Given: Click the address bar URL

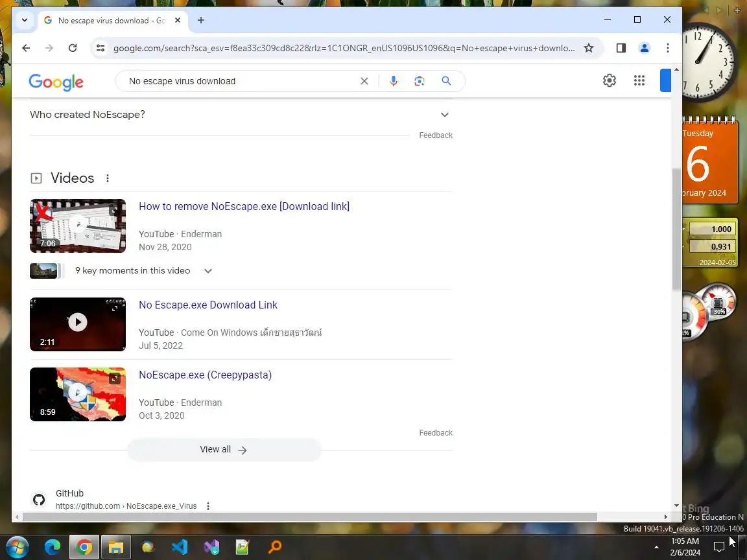Looking at the screenshot, I should [344, 47].
